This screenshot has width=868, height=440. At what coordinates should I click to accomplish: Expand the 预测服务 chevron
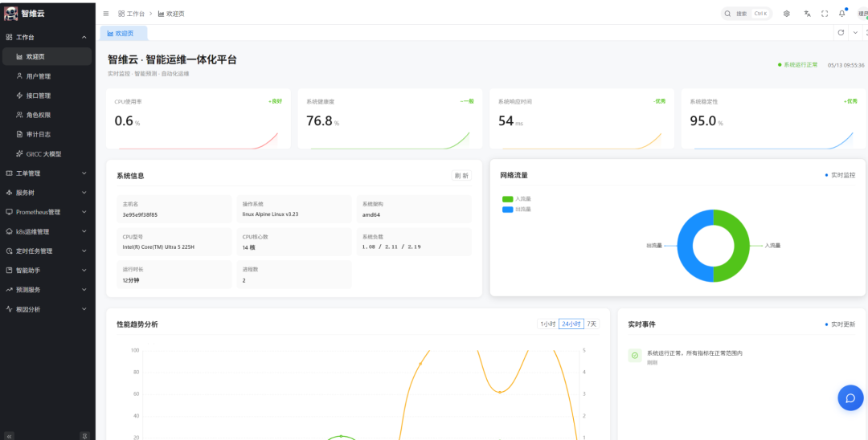84,290
